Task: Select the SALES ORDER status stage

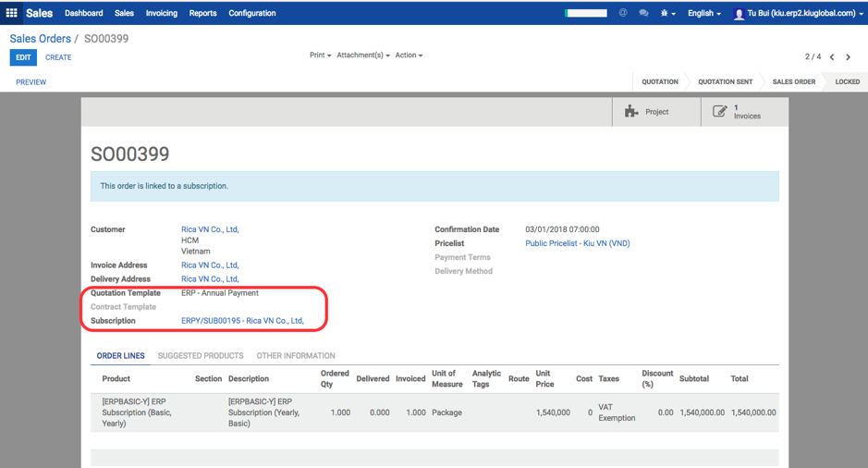Action: click(x=794, y=82)
